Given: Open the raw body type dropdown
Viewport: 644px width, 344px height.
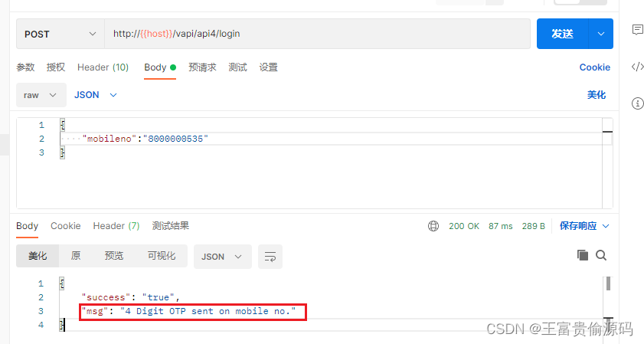Looking at the screenshot, I should point(41,95).
